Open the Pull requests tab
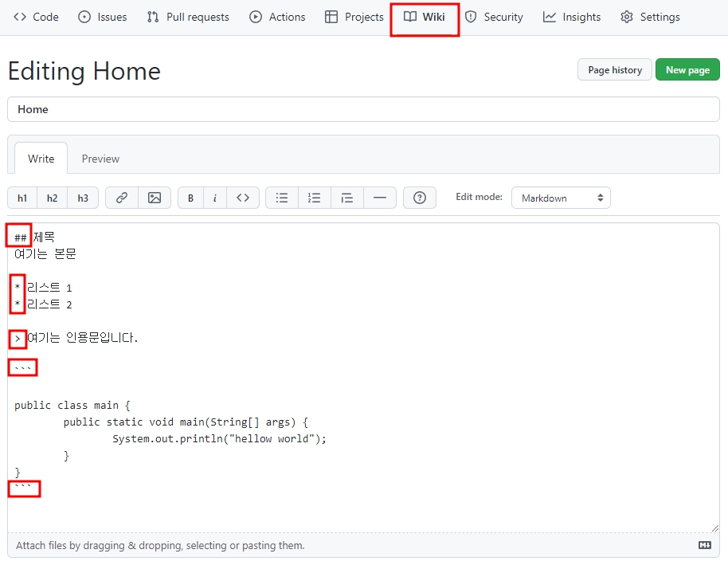 coord(188,18)
